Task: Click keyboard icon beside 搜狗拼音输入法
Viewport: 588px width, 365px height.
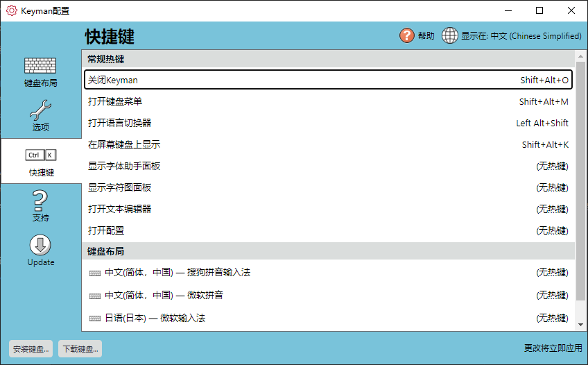Action: pyautogui.click(x=95, y=273)
